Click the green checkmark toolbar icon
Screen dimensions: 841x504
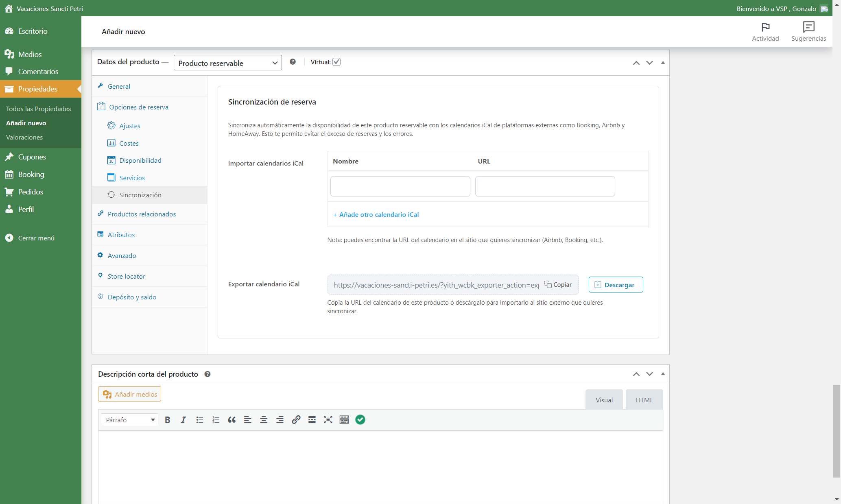click(x=360, y=420)
